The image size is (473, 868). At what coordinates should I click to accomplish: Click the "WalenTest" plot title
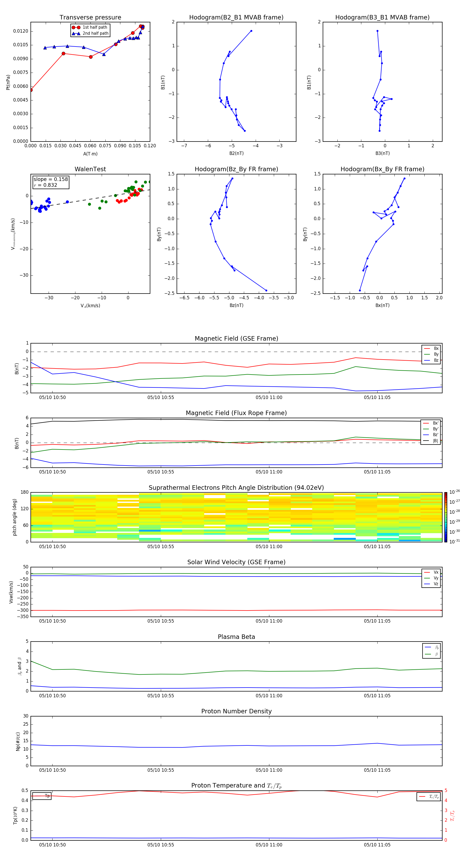tap(90, 169)
